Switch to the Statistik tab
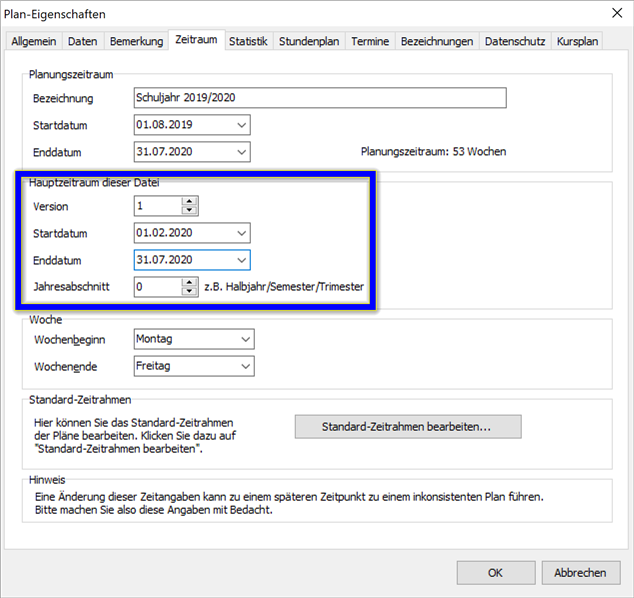The height and width of the screenshot is (598, 634). [x=248, y=42]
